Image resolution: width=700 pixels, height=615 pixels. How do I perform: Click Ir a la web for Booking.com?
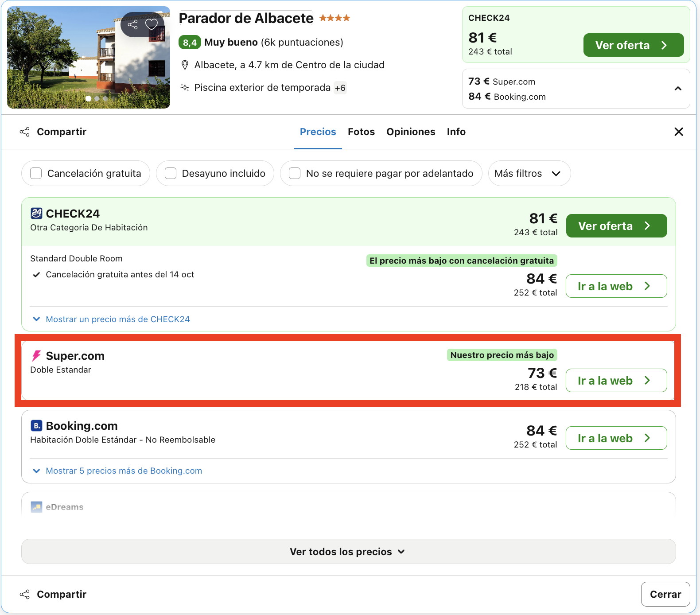coord(616,438)
